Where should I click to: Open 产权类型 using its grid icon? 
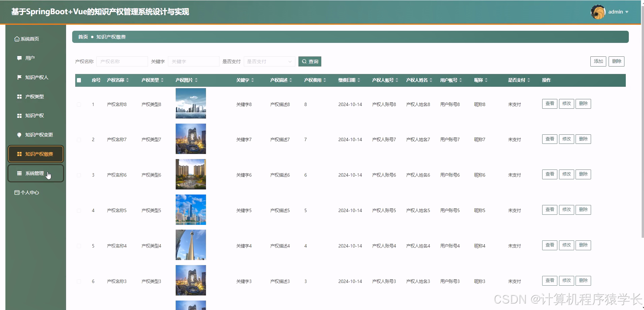click(19, 96)
